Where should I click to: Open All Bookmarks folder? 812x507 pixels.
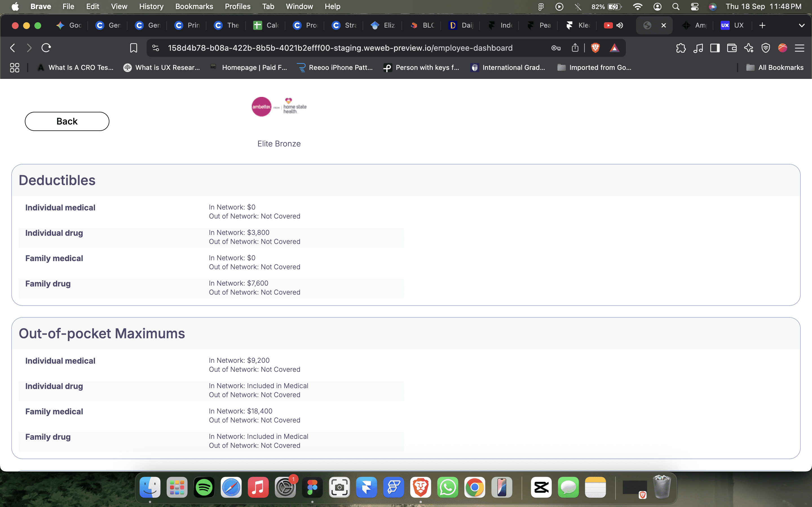pyautogui.click(x=775, y=67)
